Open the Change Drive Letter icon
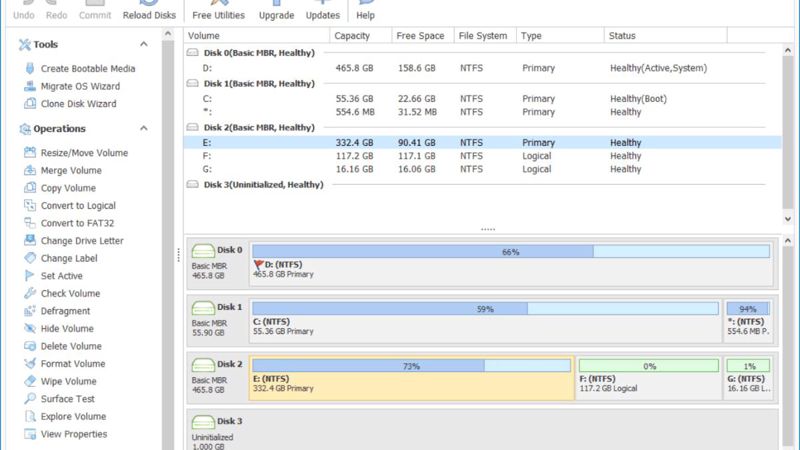The width and height of the screenshot is (800, 450). click(x=30, y=240)
